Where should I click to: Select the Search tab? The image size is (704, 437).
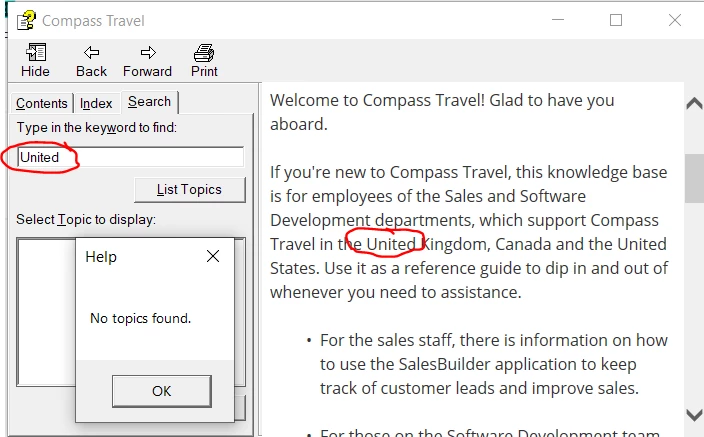[150, 102]
